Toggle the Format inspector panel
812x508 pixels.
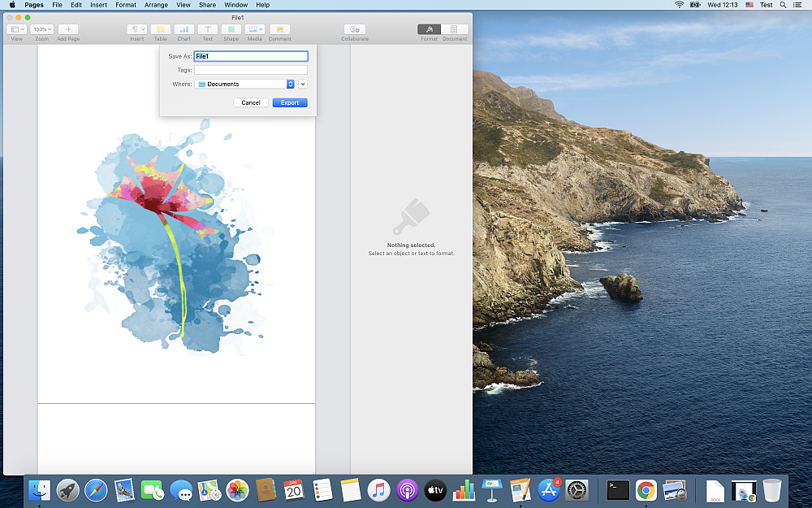[429, 29]
